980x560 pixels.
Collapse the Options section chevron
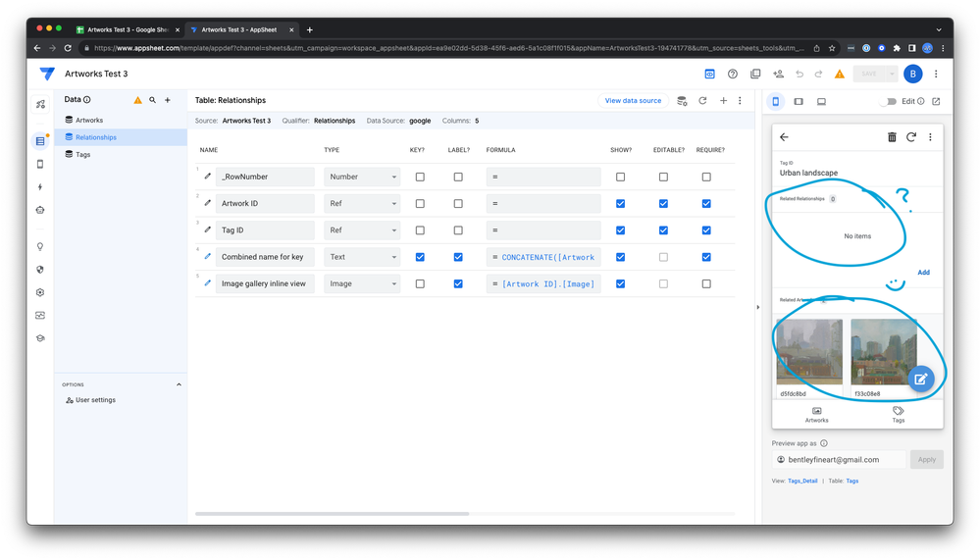[x=179, y=384]
